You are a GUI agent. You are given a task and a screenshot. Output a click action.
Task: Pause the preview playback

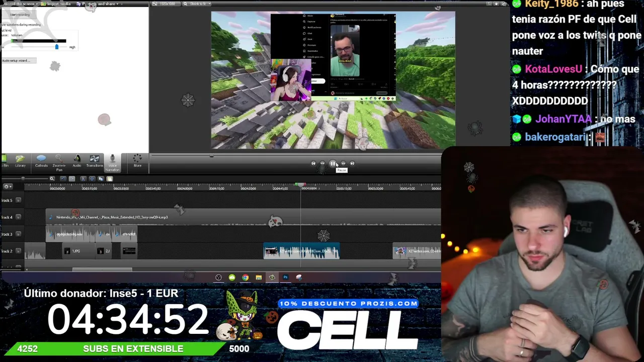(333, 163)
